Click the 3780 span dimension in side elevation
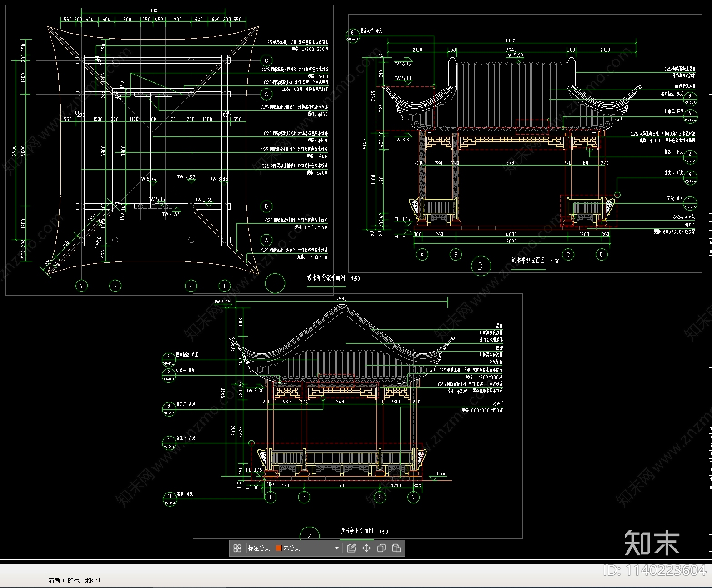The height and width of the screenshot is (588, 712). 511,163
